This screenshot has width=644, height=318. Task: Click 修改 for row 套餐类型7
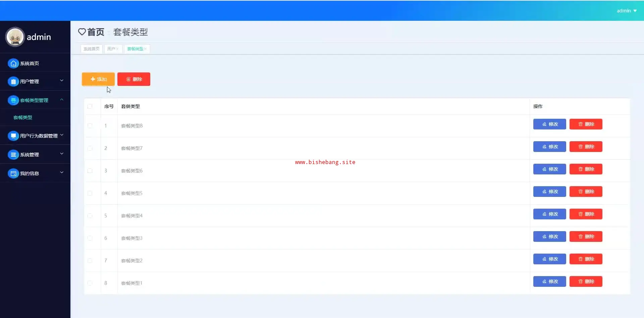[x=550, y=147]
